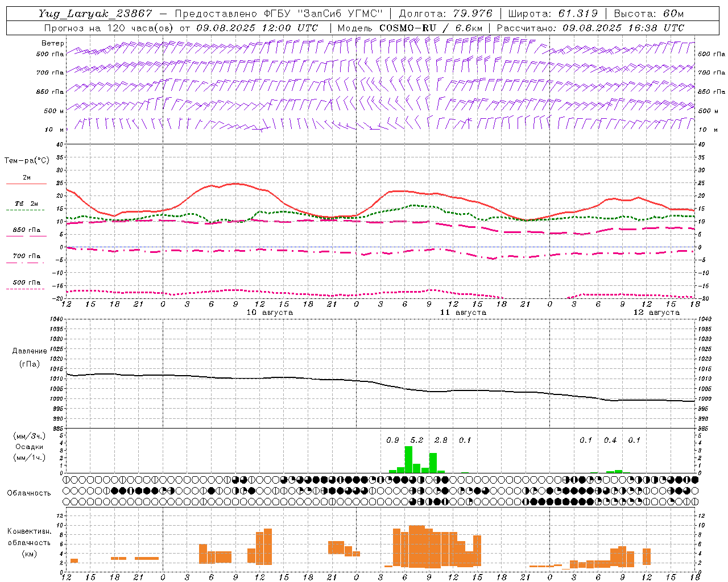Click the 'Прогноз на 120 часа(ов)' text
Screen dimensions: 728x582
tap(108, 28)
